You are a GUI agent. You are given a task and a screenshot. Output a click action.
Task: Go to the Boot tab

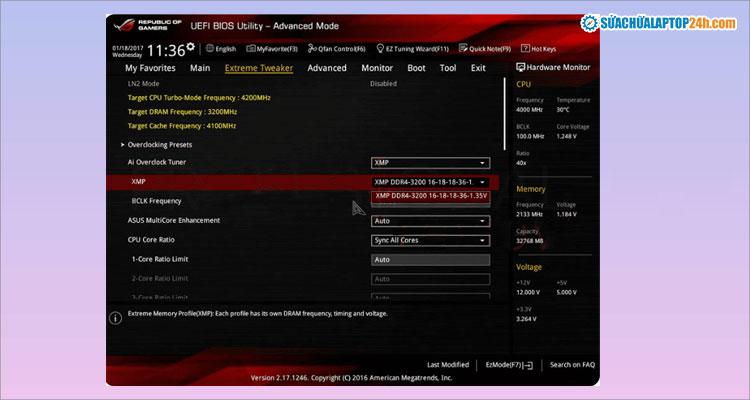(416, 68)
